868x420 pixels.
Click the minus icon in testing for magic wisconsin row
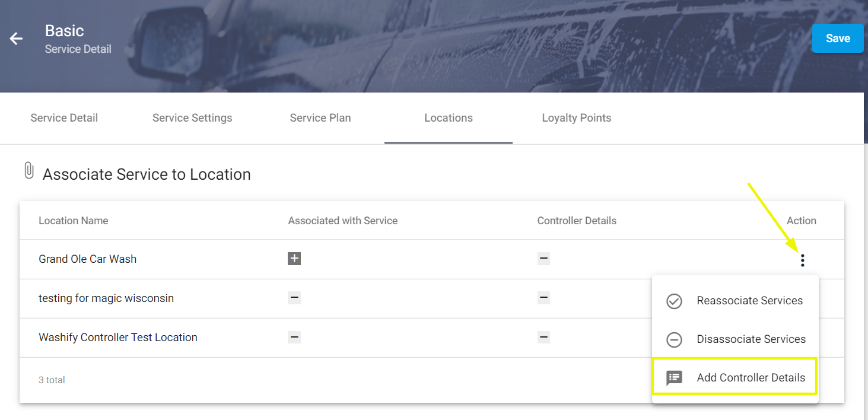[x=294, y=298]
